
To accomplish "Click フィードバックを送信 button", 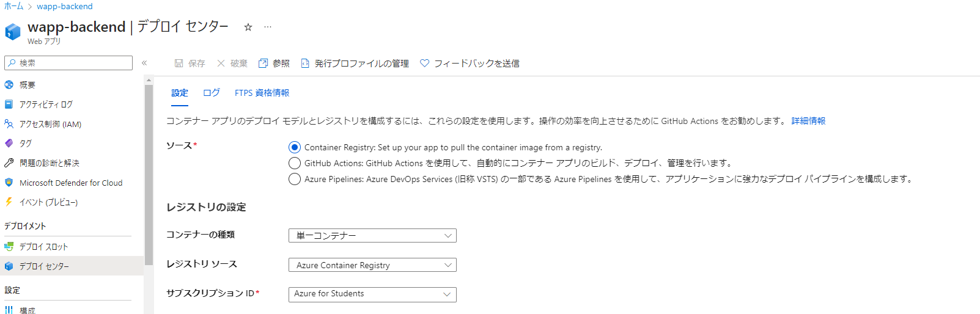I will coord(470,64).
